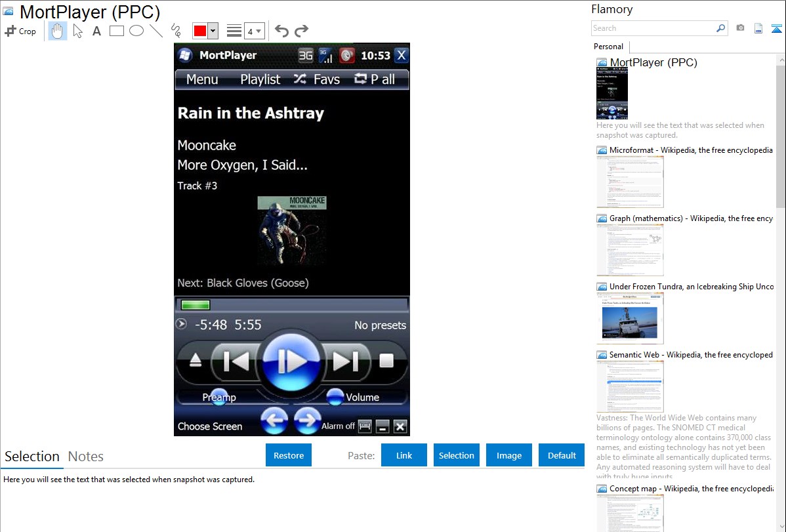The height and width of the screenshot is (532, 786).
Task: Pick the rectangle shape tool
Action: pos(116,31)
